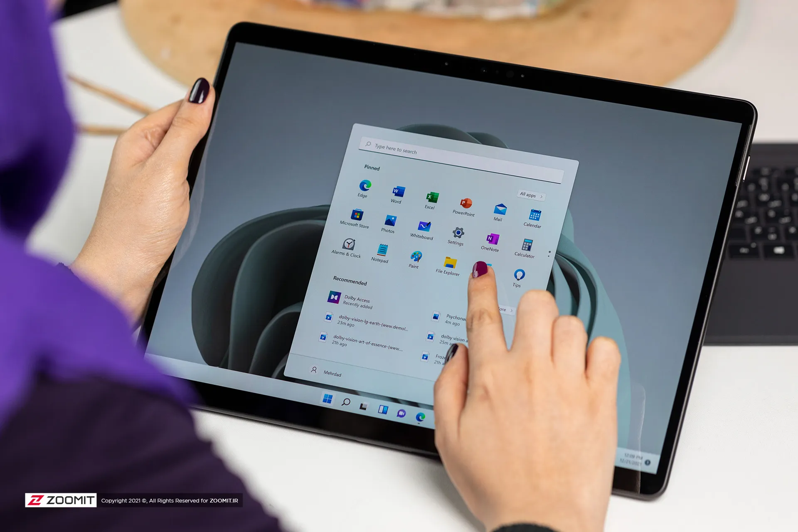Expand pinned apps scrollbar
Screen dimensions: 798x532
pos(551,255)
